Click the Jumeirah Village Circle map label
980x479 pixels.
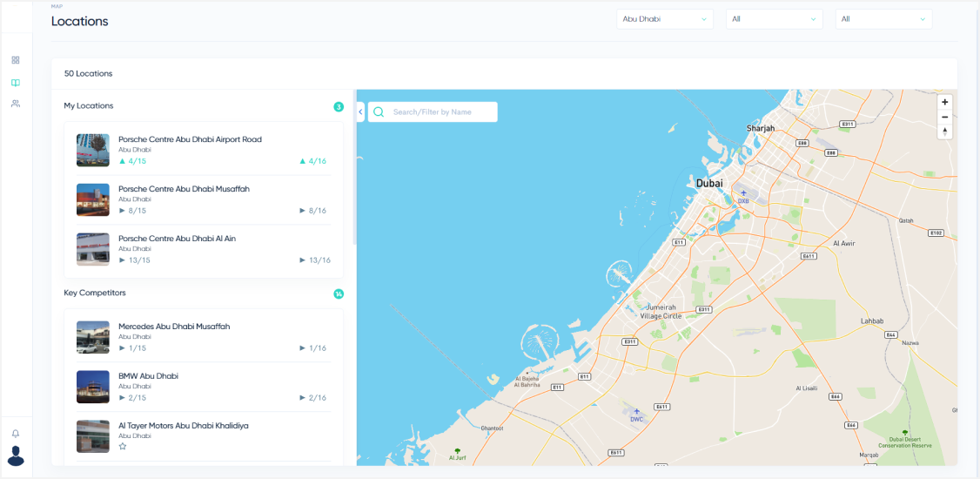(x=662, y=312)
